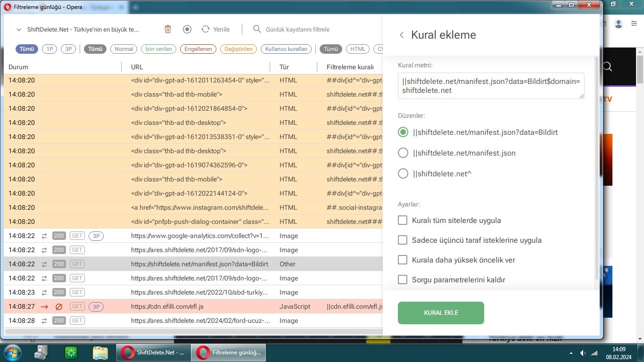Check 'Sorgu parametrelerini kaldır'
The image size is (644, 362).
(403, 279)
